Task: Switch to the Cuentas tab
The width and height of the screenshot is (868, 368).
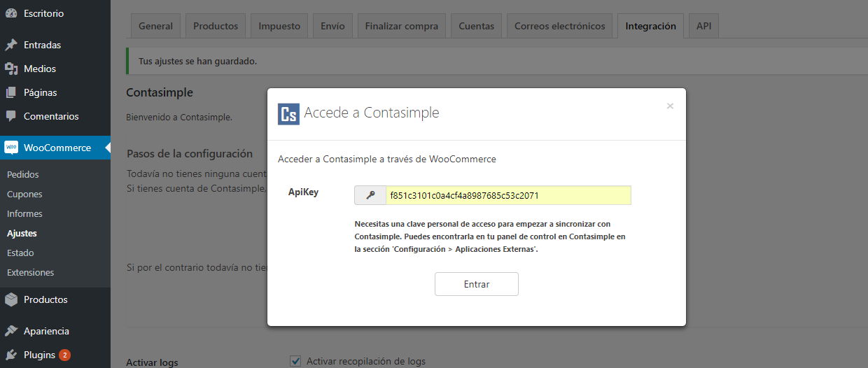Action: [477, 26]
